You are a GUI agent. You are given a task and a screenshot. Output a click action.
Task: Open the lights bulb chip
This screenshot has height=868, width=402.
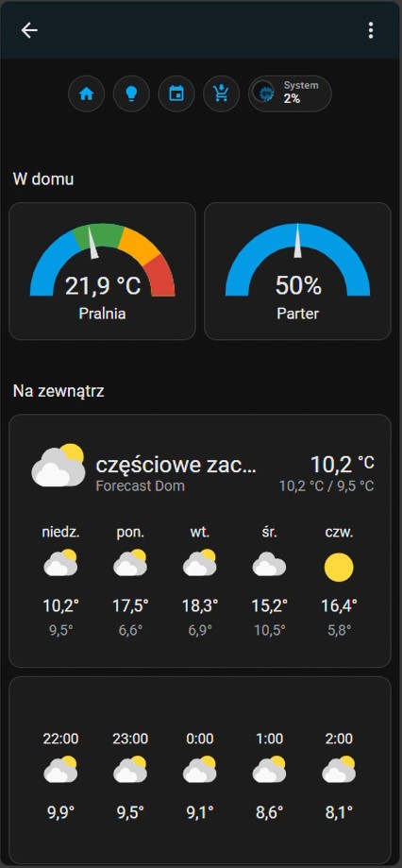click(x=131, y=94)
